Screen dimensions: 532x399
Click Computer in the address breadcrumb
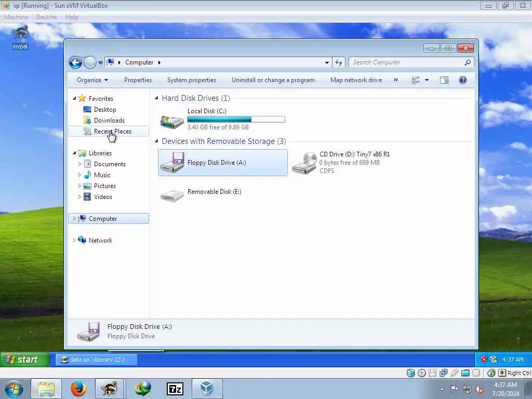139,62
